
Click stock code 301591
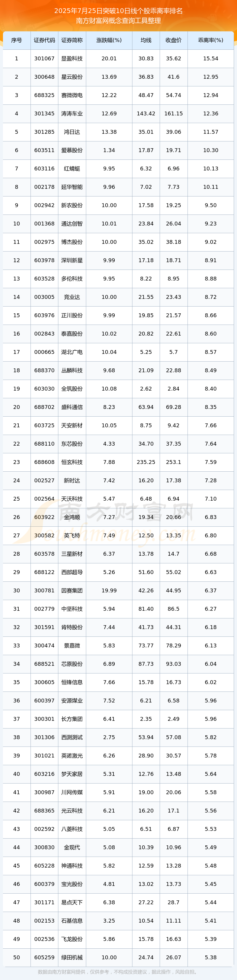44,627
